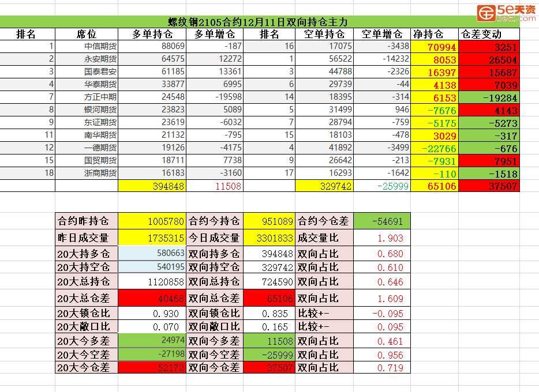Click the 东证期货 seat cell
This screenshot has height=392, width=539.
point(87,123)
